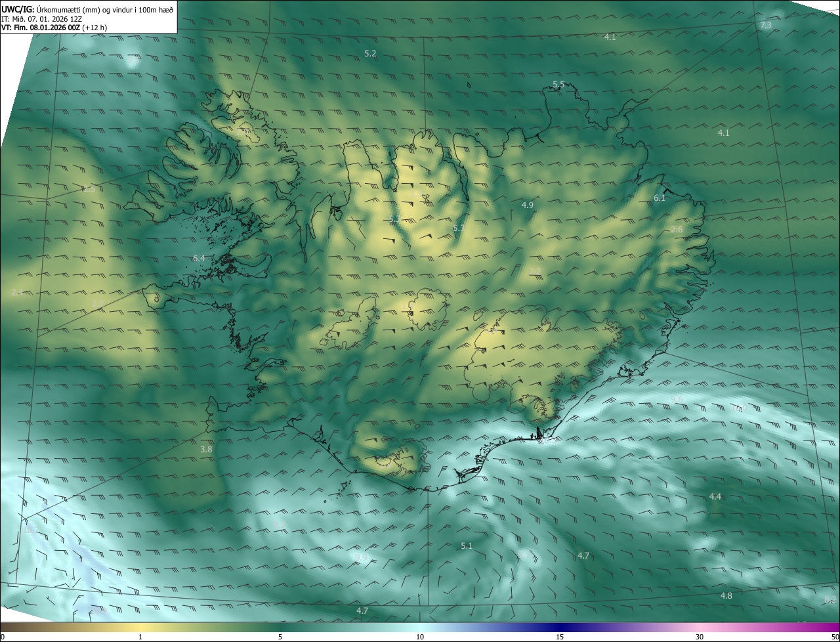This screenshot has height=642, width=840.
Task: Click the 5.5 value label on the map
Action: click(558, 84)
